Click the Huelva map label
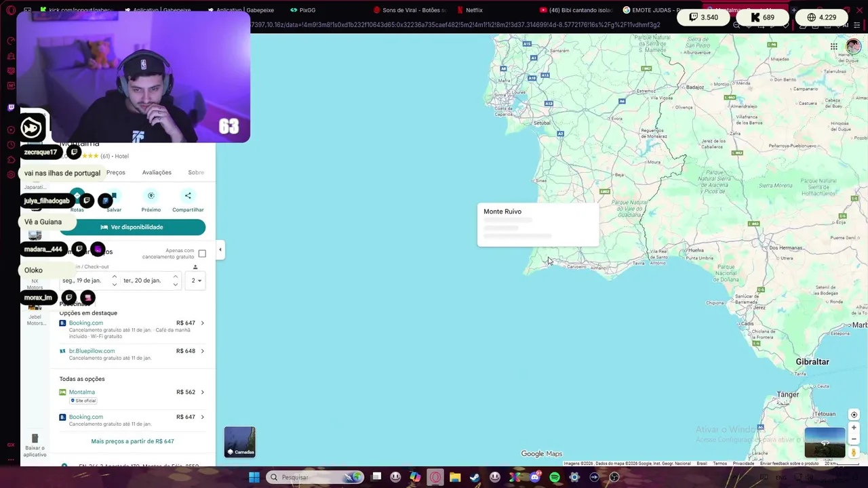 click(x=695, y=250)
